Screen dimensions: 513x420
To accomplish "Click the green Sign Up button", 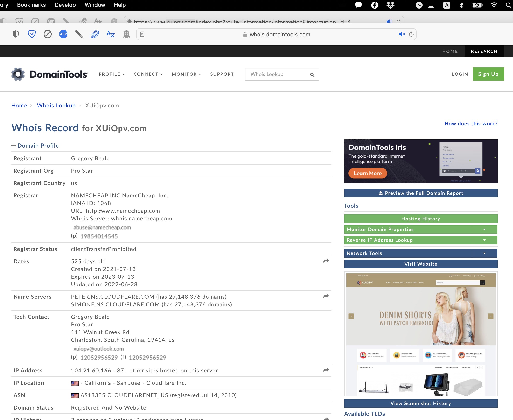I will click(488, 74).
